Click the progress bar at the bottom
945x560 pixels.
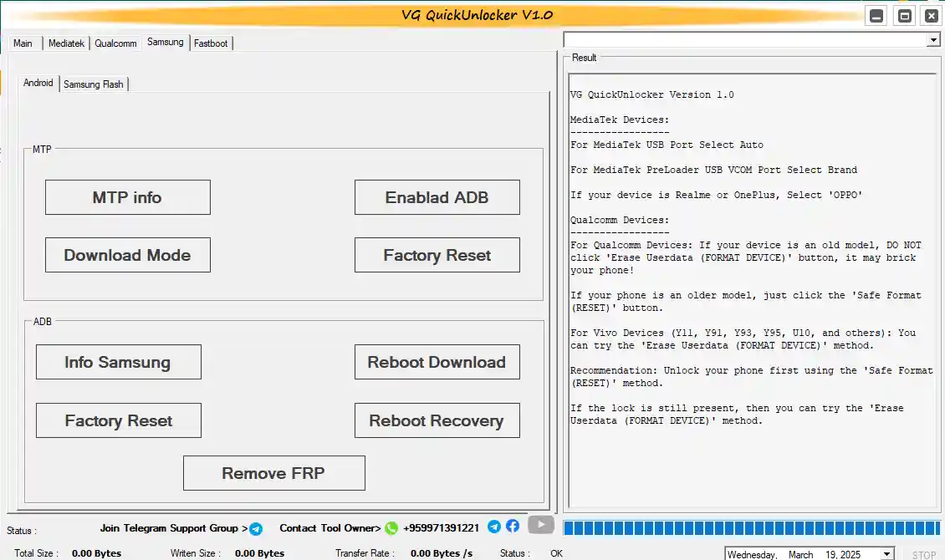click(x=748, y=528)
